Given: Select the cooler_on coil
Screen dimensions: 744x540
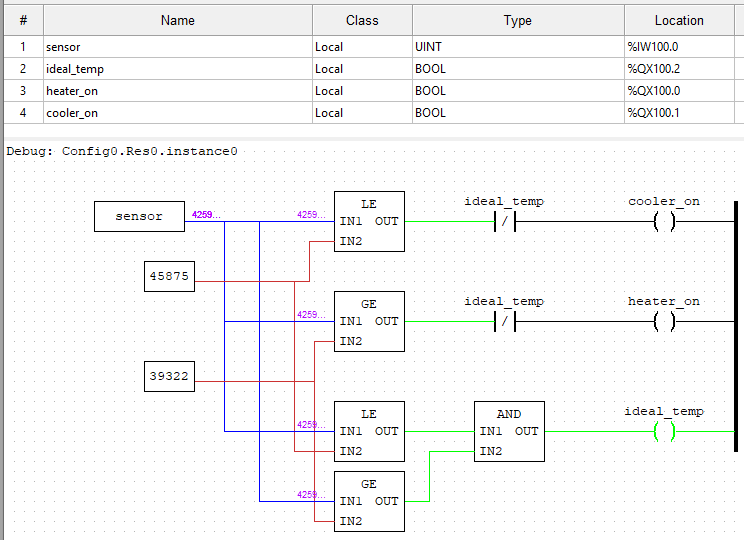Looking at the screenshot, I should click(664, 221).
